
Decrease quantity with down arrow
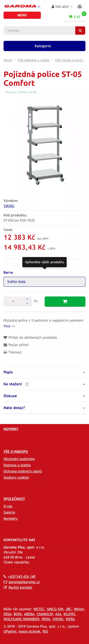27,304
